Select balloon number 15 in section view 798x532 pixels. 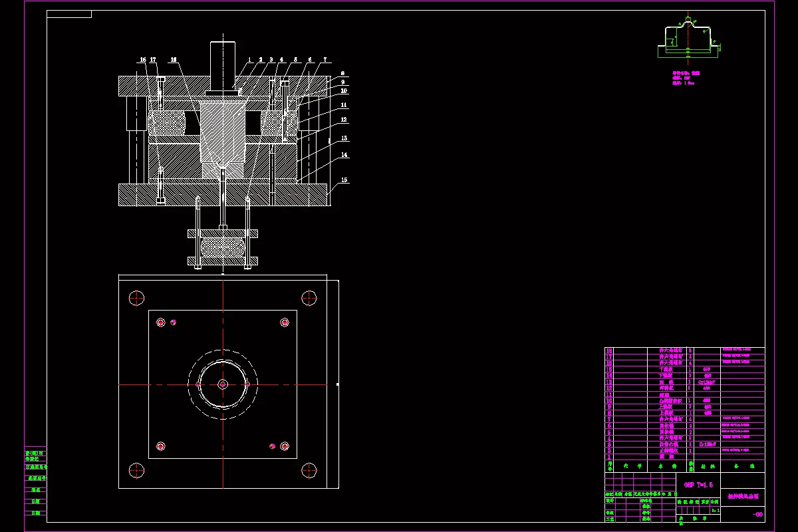[x=344, y=180]
